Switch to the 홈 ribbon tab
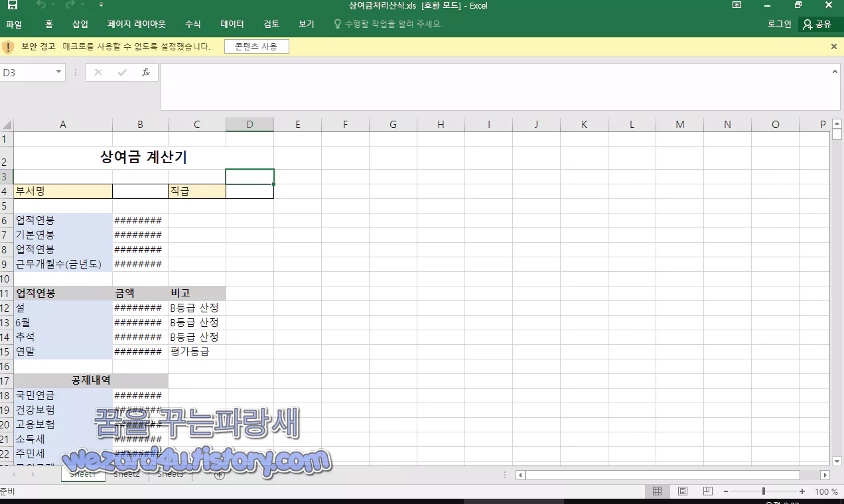Image resolution: width=844 pixels, height=504 pixels. (x=49, y=24)
